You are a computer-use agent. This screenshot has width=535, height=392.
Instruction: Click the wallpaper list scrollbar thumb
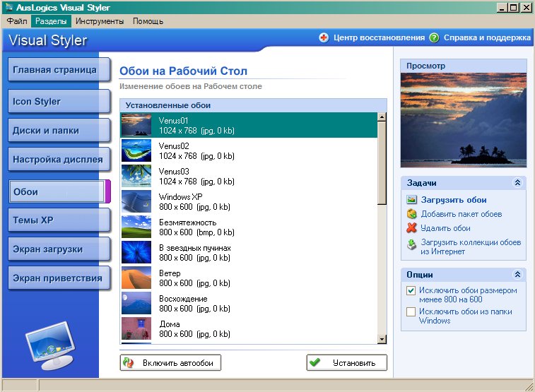point(382,163)
